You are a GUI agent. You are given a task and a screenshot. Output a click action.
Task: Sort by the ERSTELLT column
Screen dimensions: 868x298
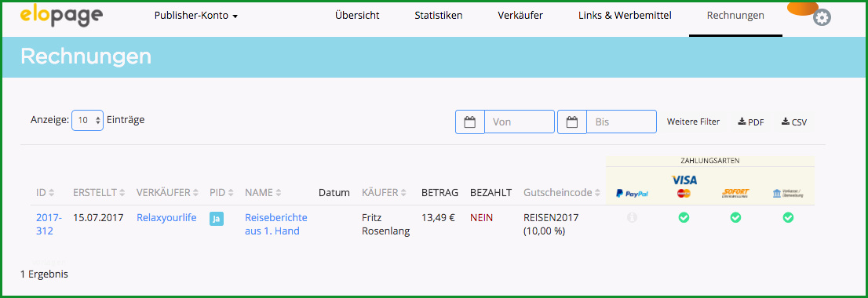click(x=99, y=193)
